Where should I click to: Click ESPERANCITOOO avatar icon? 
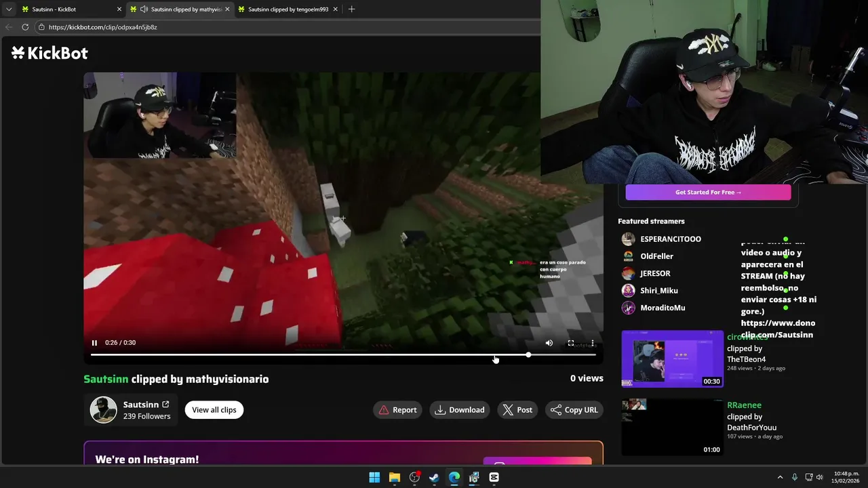[629, 239]
